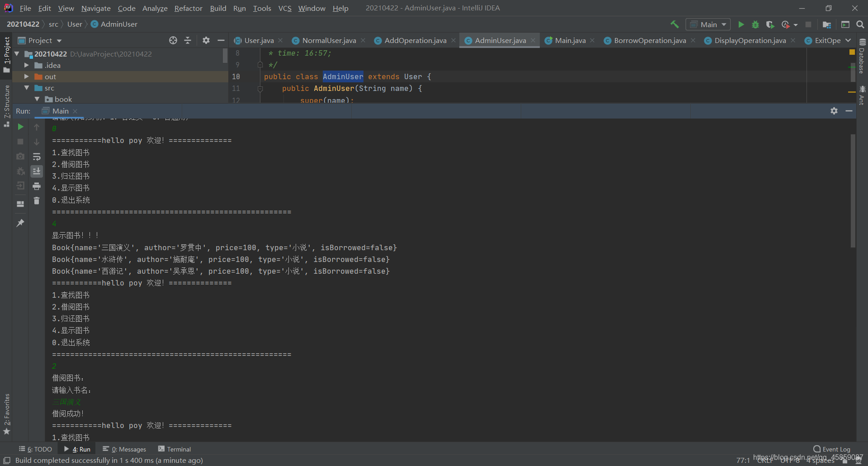Open Project Structure icon in toolbar
The image size is (868, 466).
827,24
